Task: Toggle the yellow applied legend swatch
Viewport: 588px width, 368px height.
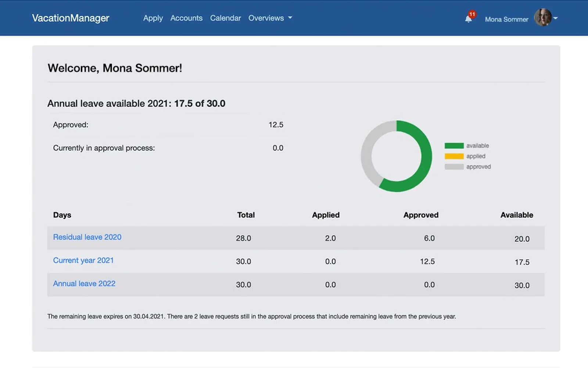Action: [x=454, y=156]
